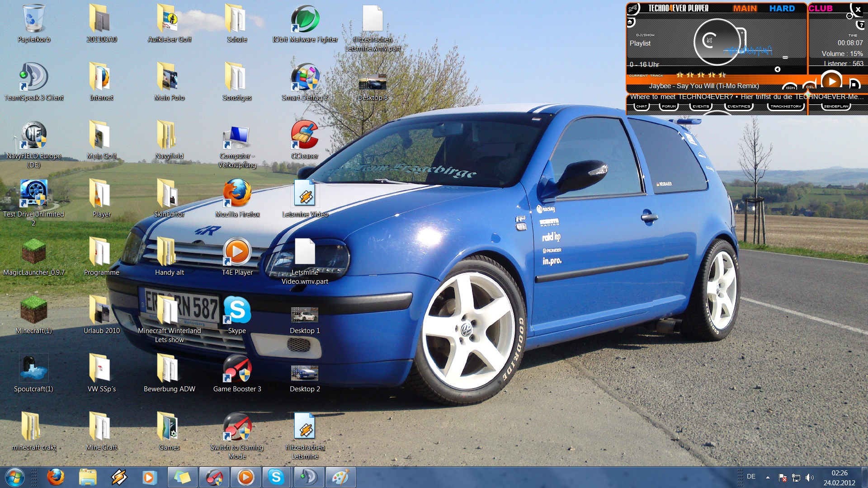The height and width of the screenshot is (488, 868).
Task: Select the ISDN stream quality
Action: click(x=790, y=87)
